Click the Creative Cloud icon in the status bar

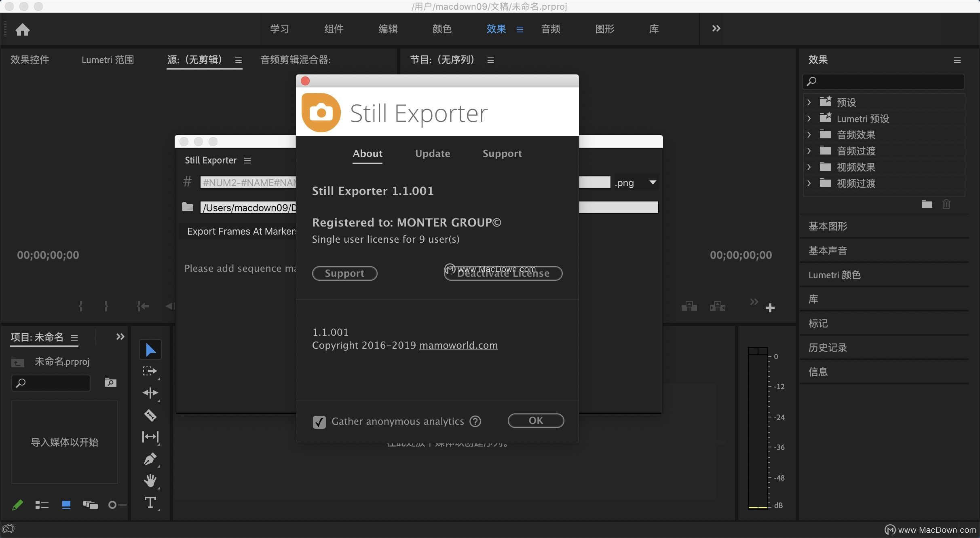click(x=8, y=529)
